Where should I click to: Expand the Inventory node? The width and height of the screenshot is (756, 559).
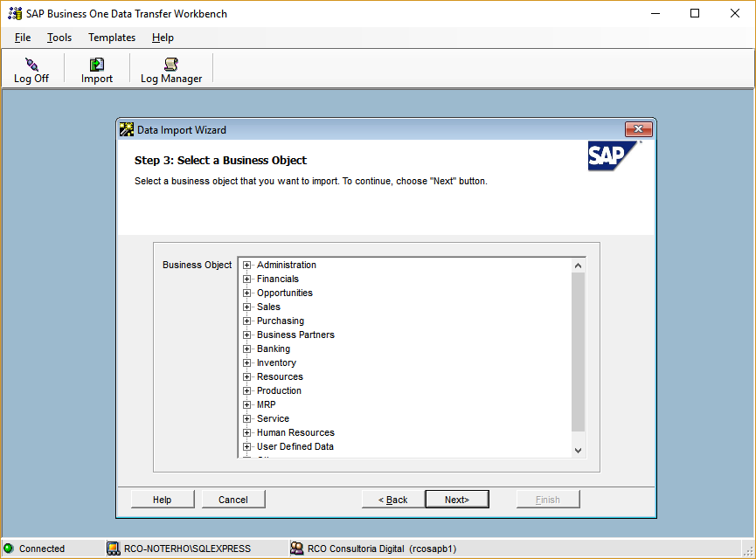coord(246,362)
